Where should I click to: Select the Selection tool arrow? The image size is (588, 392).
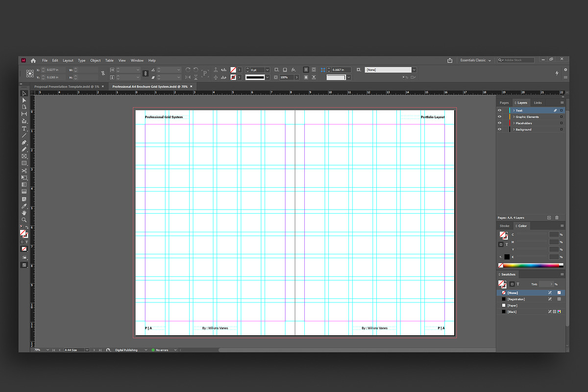pos(24,93)
